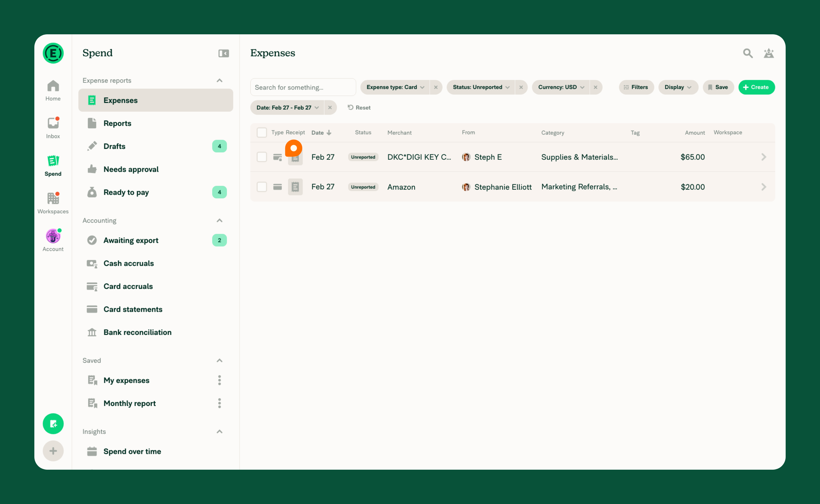This screenshot has height=504, width=820.
Task: Remove the Currency: USD filter
Action: pyautogui.click(x=595, y=87)
